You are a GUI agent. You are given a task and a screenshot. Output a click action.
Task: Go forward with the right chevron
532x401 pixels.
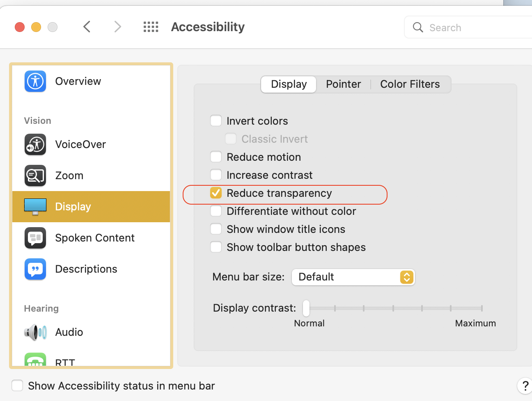point(118,27)
